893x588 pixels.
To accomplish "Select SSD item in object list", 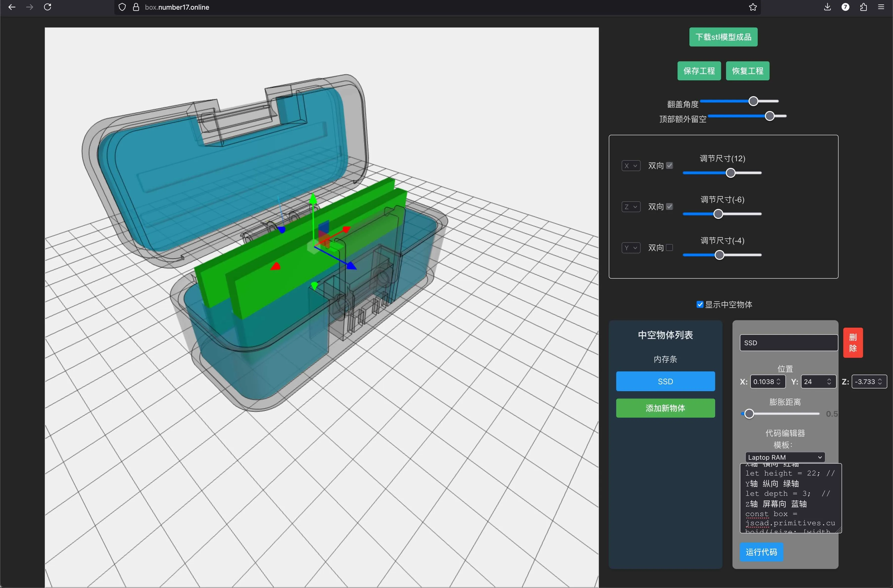I will (x=665, y=381).
